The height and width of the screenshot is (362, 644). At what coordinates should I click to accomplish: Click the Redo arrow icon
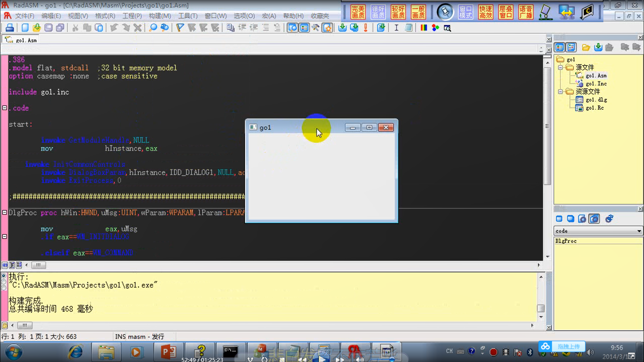126,28
